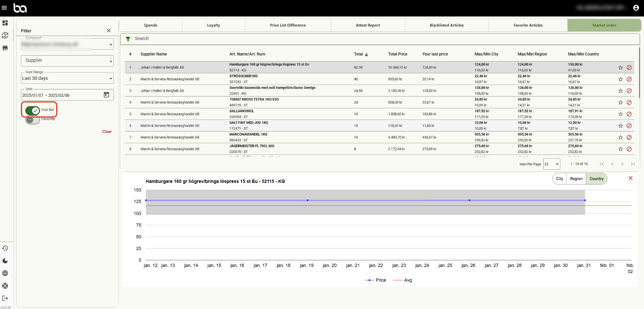Image resolution: width=644 pixels, height=309 pixels.
Task: Switch to the Spends tab
Action: coord(150,25)
